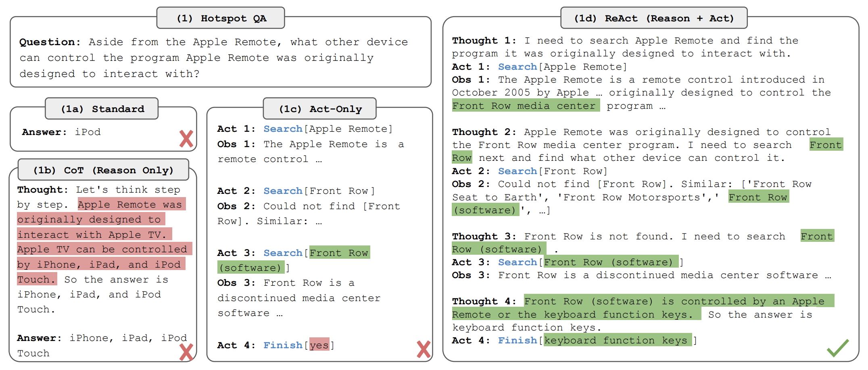
Task: Click the Search link in ReAct Act 1
Action: [517, 67]
